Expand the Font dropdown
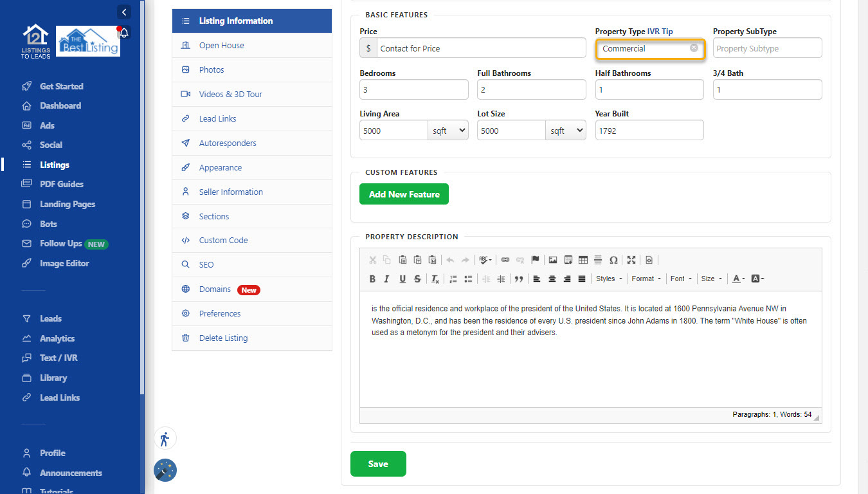868x494 pixels. [681, 279]
